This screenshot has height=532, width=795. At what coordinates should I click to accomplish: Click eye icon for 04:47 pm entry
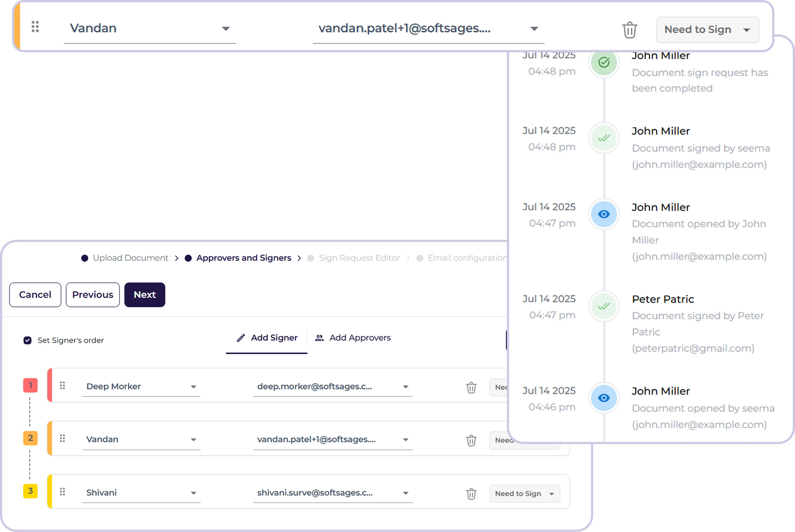tap(604, 214)
